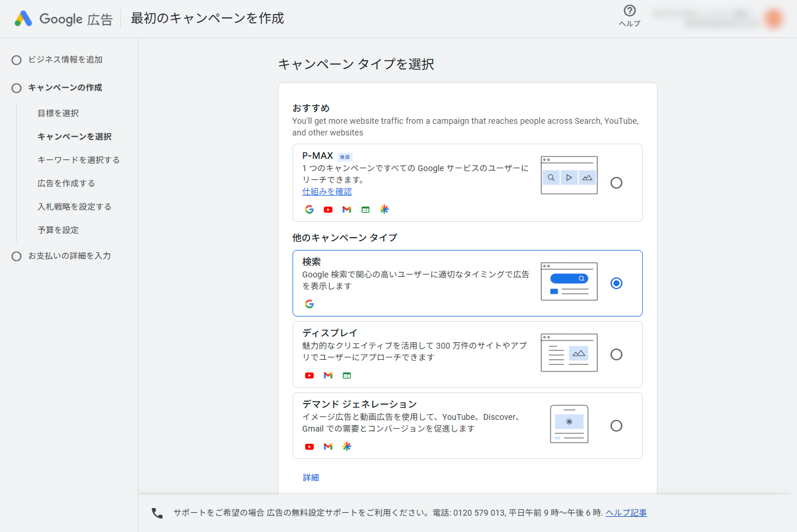The image size is (797, 532).
Task: Click the 詳細 link below campaign types
Action: [311, 477]
